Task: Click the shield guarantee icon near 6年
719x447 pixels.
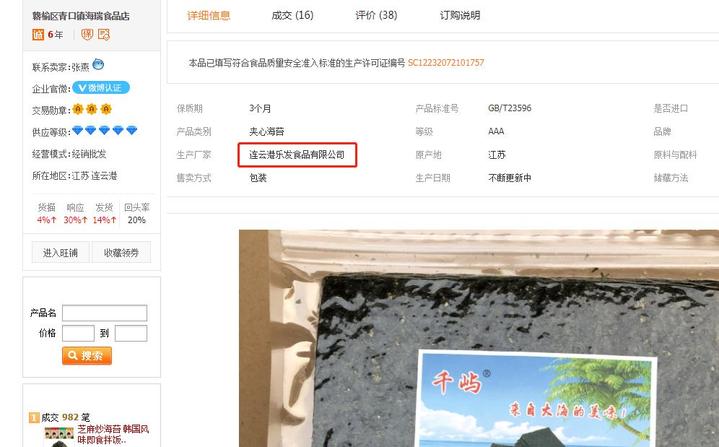Action: click(87, 34)
